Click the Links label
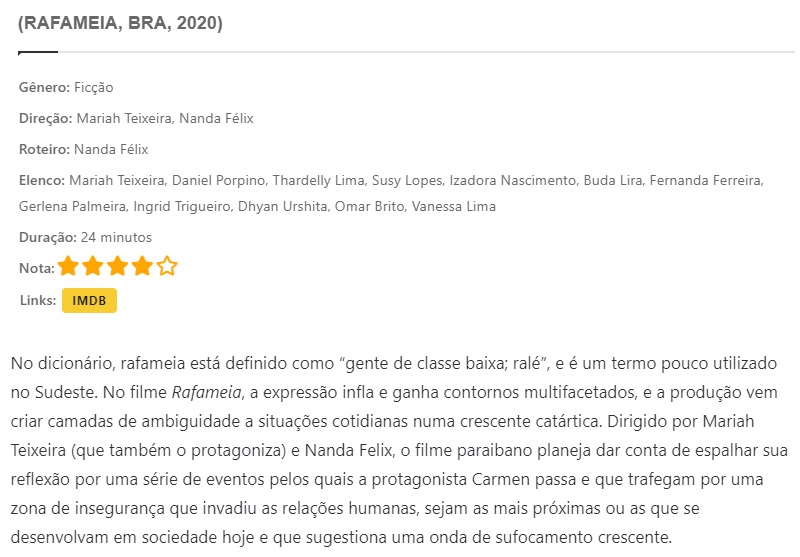Image resolution: width=800 pixels, height=557 pixels. [38, 300]
